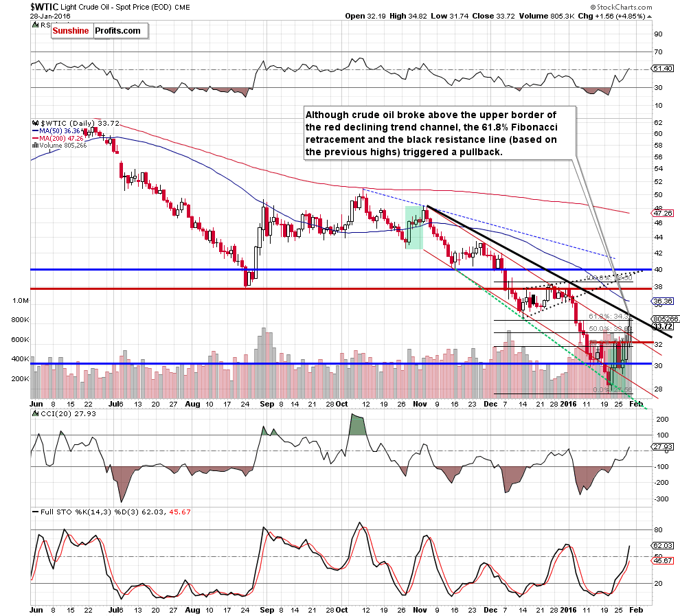Click the 200K volume axis label
Screen dimensions: 680x616
20,378
